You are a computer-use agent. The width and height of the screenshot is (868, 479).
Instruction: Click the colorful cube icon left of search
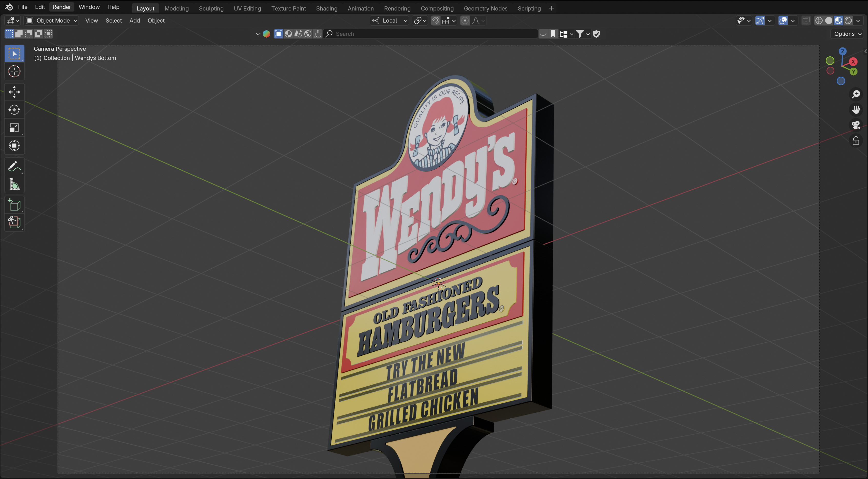click(266, 34)
